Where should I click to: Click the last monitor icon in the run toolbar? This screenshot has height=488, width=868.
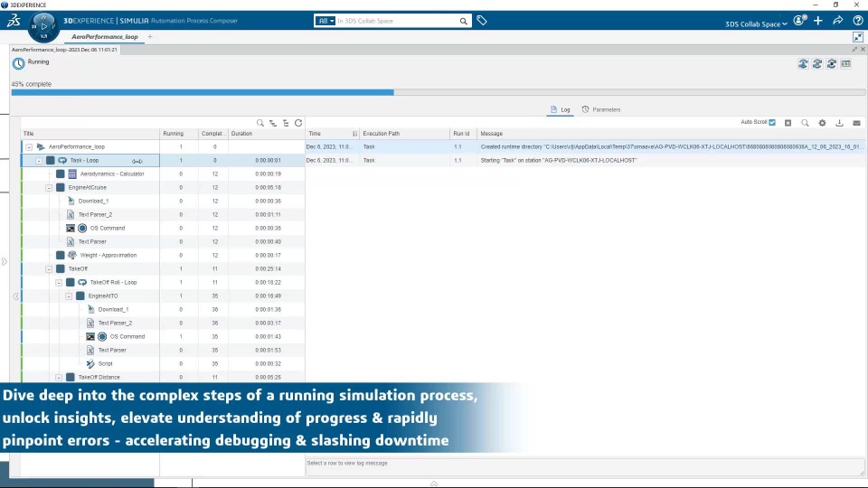(x=846, y=63)
